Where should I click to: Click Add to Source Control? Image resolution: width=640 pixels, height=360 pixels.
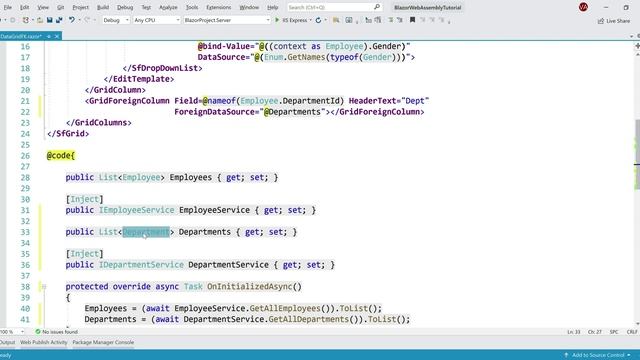[598, 355]
